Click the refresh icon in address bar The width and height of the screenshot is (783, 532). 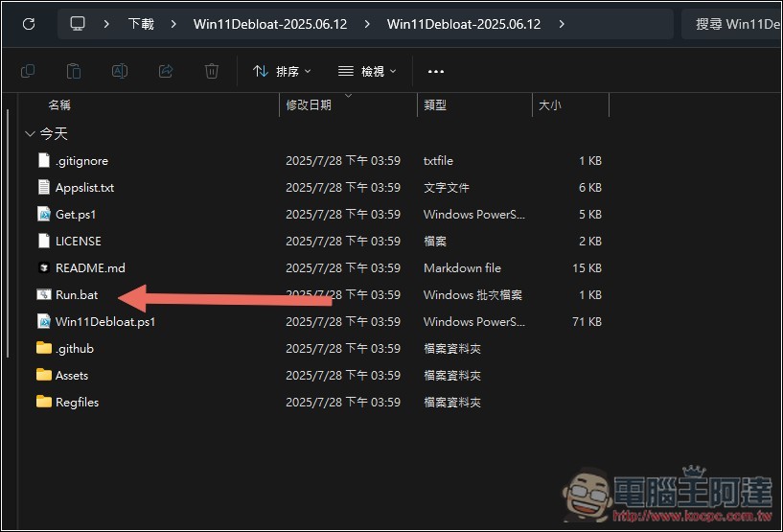point(29,23)
